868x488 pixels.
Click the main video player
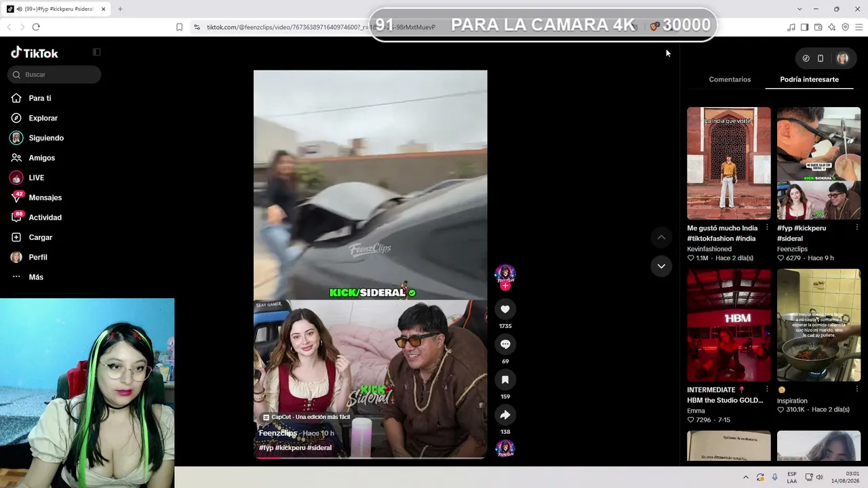tap(370, 264)
